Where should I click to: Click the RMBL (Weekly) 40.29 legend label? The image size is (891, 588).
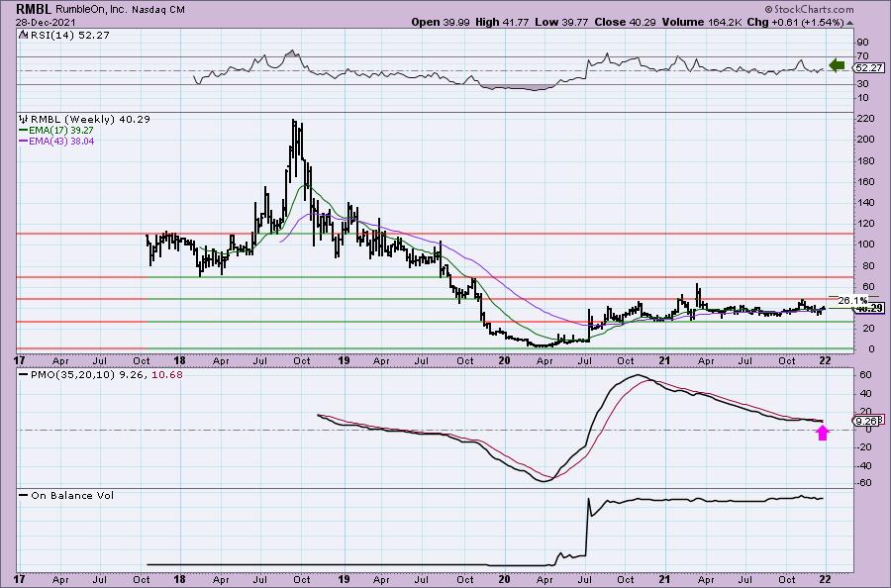[90, 120]
